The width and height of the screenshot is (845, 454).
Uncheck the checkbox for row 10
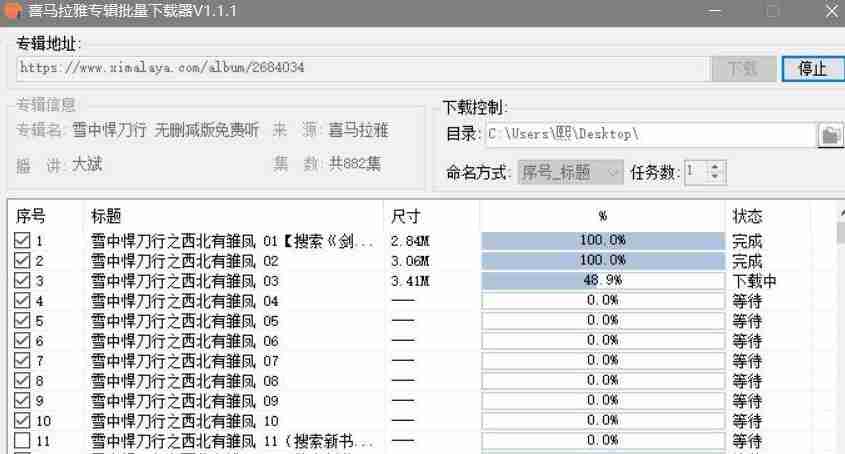click(22, 420)
